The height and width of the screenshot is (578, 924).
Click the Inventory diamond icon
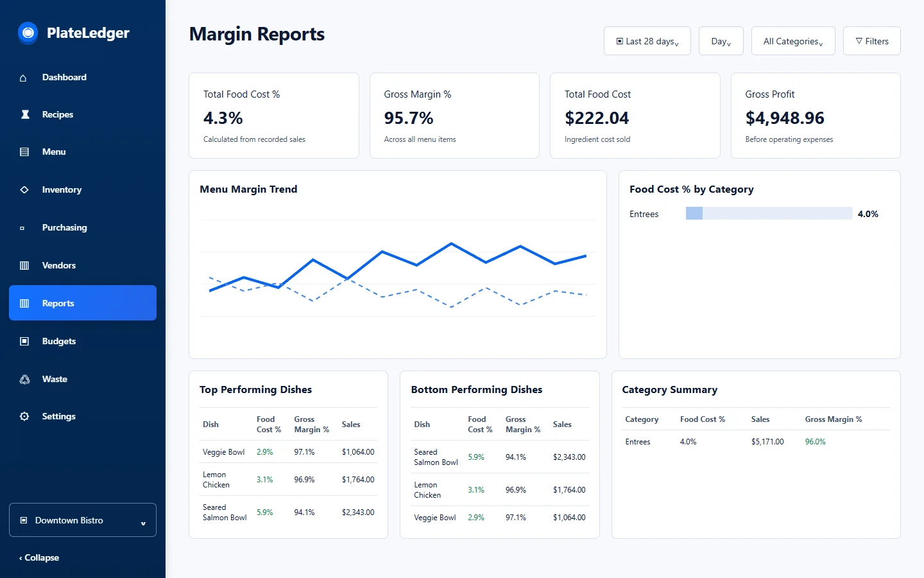click(x=24, y=190)
